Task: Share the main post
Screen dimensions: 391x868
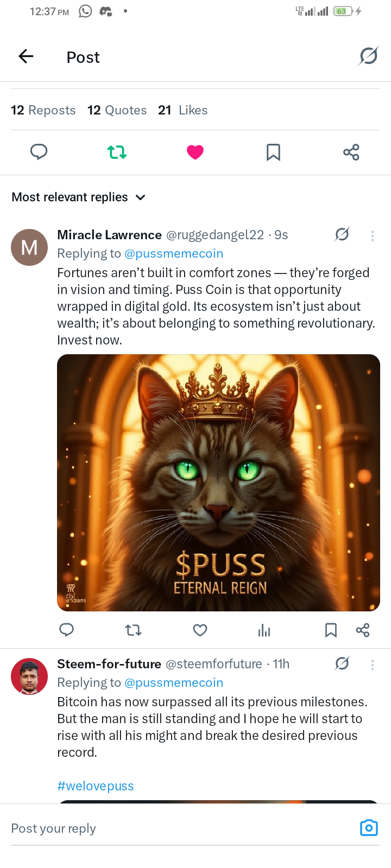Action: 351,152
